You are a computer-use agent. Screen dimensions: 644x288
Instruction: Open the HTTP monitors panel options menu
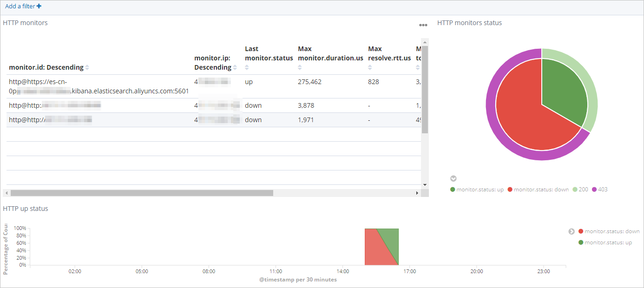click(x=423, y=25)
